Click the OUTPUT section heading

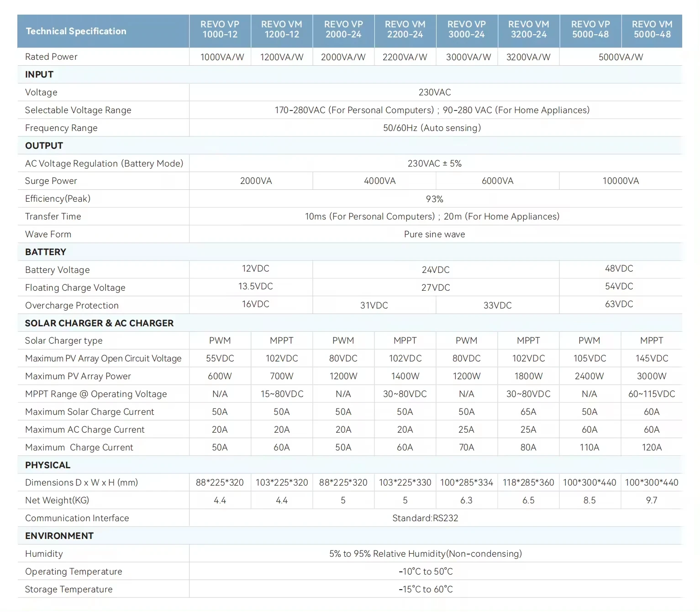pos(44,146)
